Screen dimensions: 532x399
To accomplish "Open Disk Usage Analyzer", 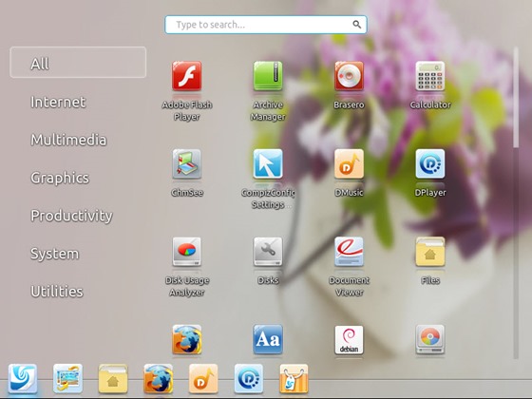I will 186,252.
